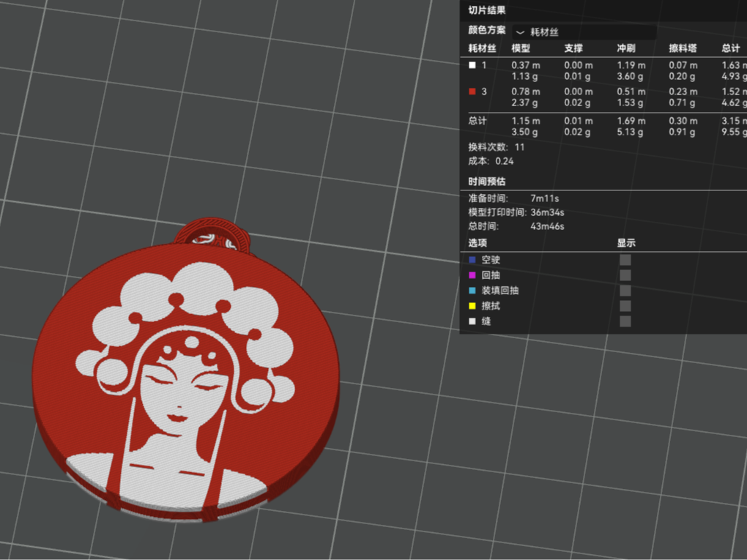This screenshot has height=560, width=747.
Task: Open the 颜色方案 耗材丝 dropdown
Action: [x=584, y=32]
